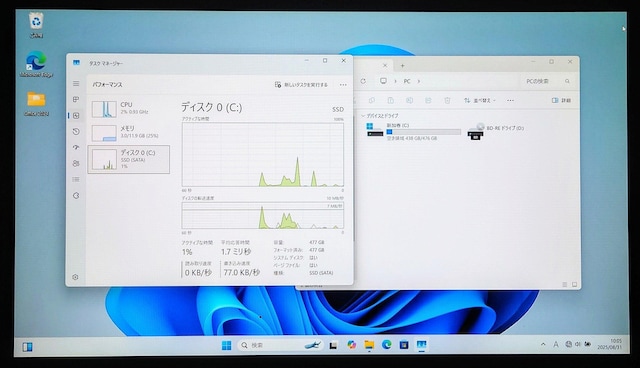Viewport: 640px width, 368px height.
Task: Open Microsoft Store from taskbar
Action: (404, 345)
